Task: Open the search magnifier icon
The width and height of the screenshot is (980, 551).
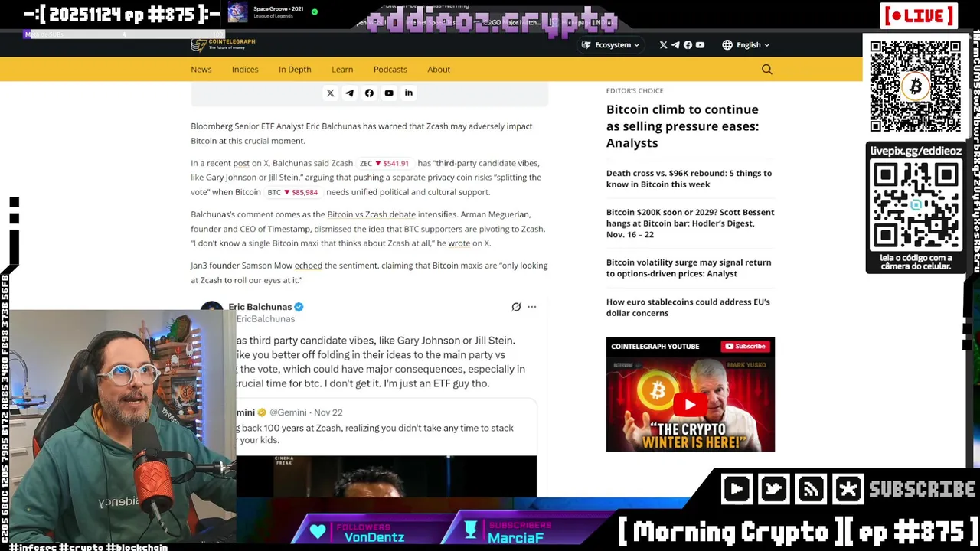Action: 766,70
